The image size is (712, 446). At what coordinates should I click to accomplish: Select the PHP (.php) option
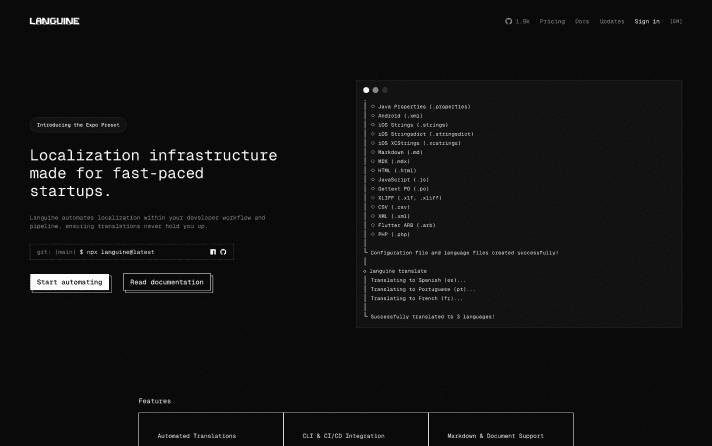391,234
